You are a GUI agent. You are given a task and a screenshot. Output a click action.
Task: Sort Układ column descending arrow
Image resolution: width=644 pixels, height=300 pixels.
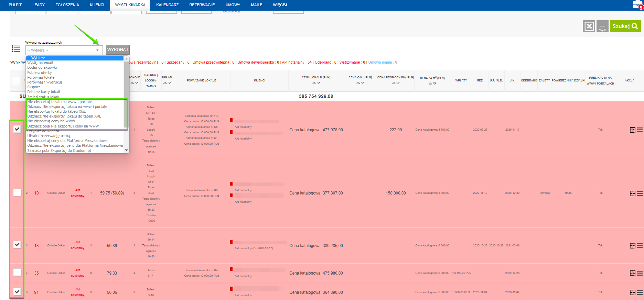169,83
